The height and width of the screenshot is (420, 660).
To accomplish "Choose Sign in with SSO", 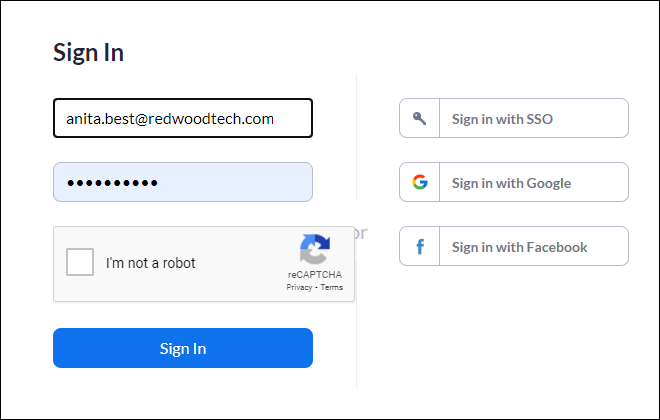I will point(514,118).
